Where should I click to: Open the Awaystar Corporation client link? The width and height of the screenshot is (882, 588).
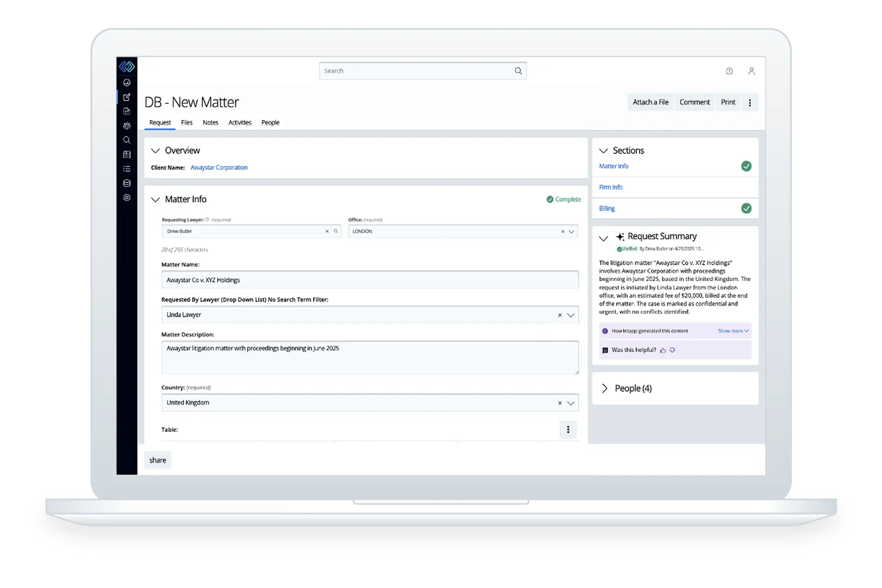[219, 168]
